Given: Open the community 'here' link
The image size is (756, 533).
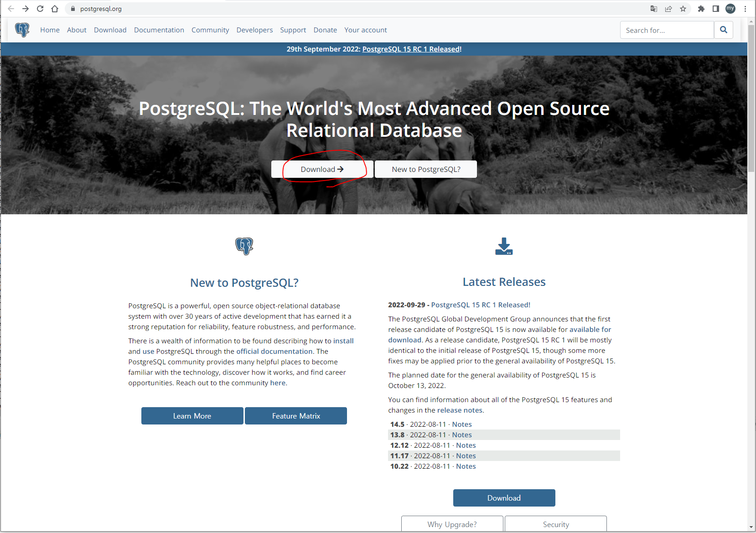Looking at the screenshot, I should pos(278,383).
